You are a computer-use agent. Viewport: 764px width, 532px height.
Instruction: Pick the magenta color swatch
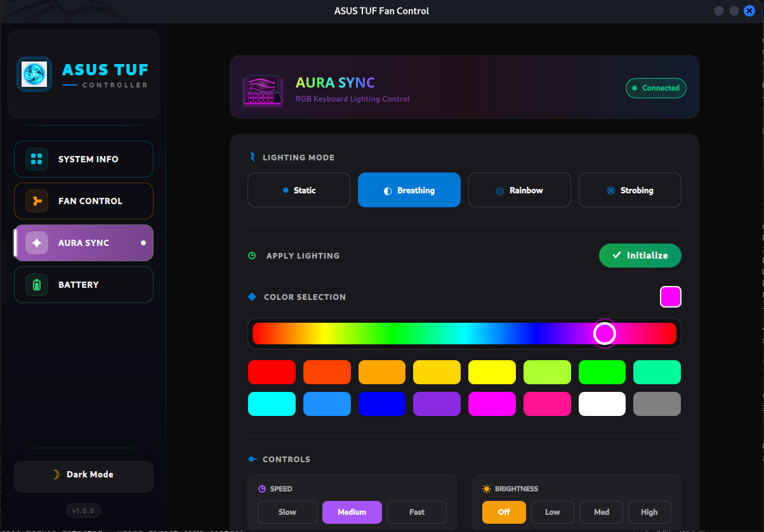coord(492,404)
